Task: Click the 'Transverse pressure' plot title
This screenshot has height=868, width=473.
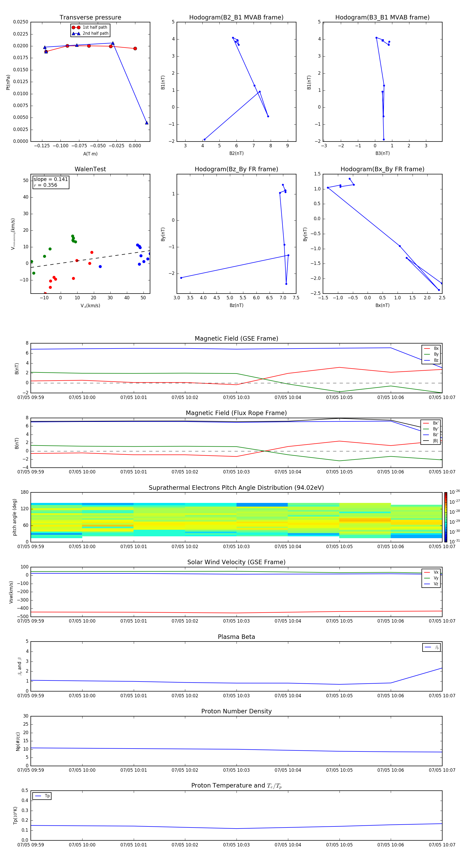Action: pyautogui.click(x=90, y=18)
